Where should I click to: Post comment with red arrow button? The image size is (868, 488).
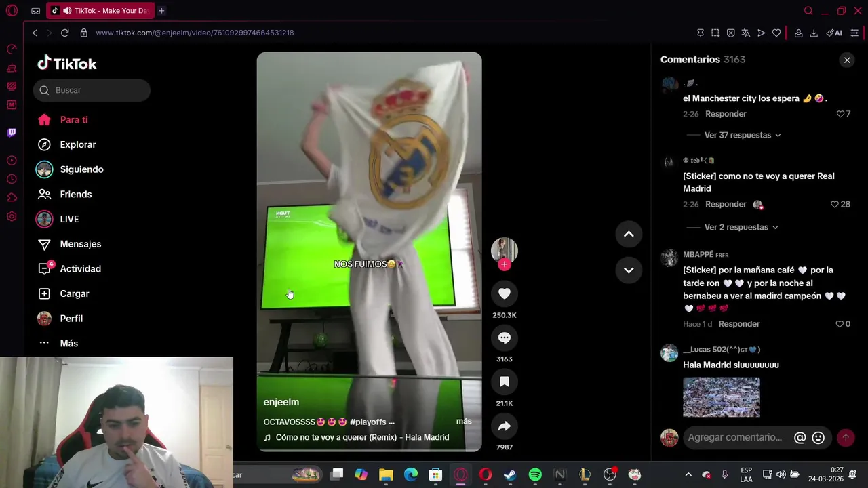pyautogui.click(x=846, y=438)
